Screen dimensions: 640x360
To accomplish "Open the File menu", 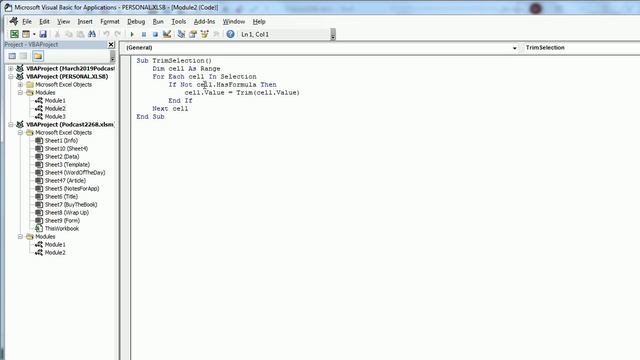I will (27, 21).
